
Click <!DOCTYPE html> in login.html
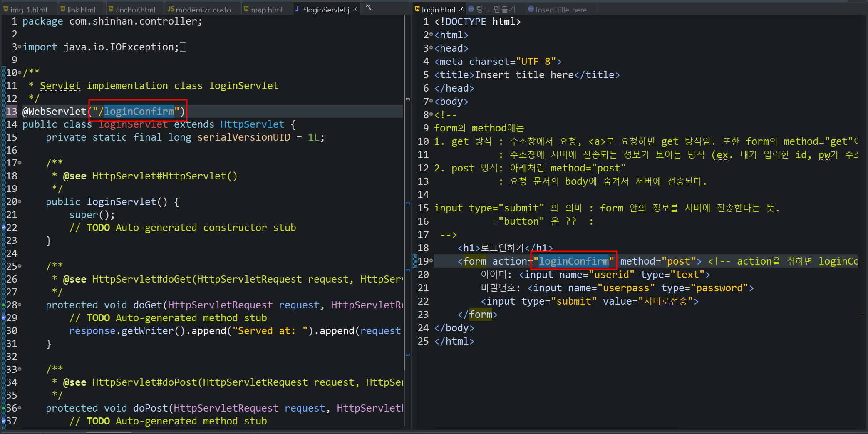[477, 22]
